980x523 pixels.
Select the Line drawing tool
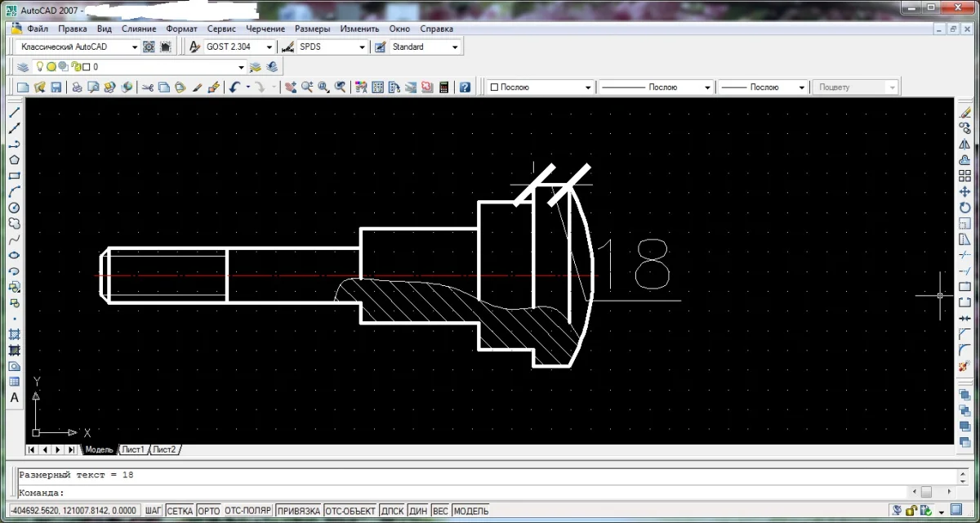[x=14, y=113]
